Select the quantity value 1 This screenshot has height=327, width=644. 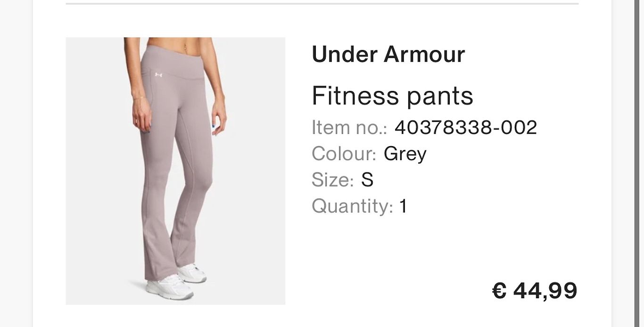(x=403, y=206)
